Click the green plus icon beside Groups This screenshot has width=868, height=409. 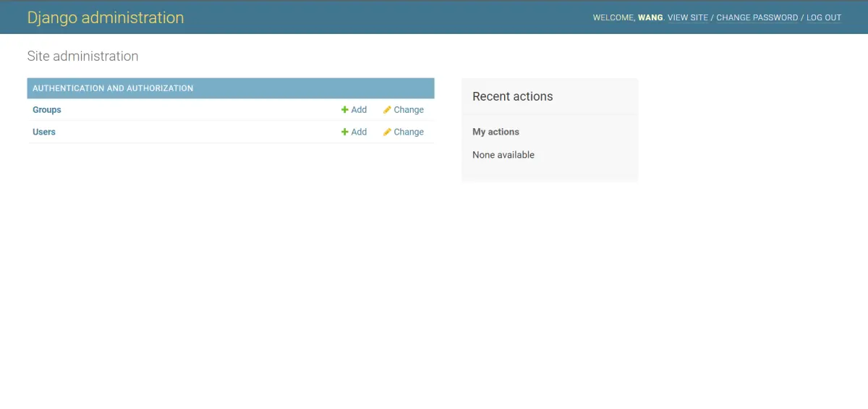(x=345, y=110)
